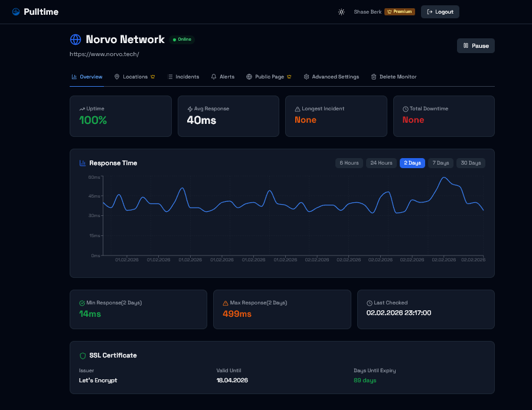This screenshot has width=532, height=410.
Task: Select the 7 Days range
Action: point(440,163)
